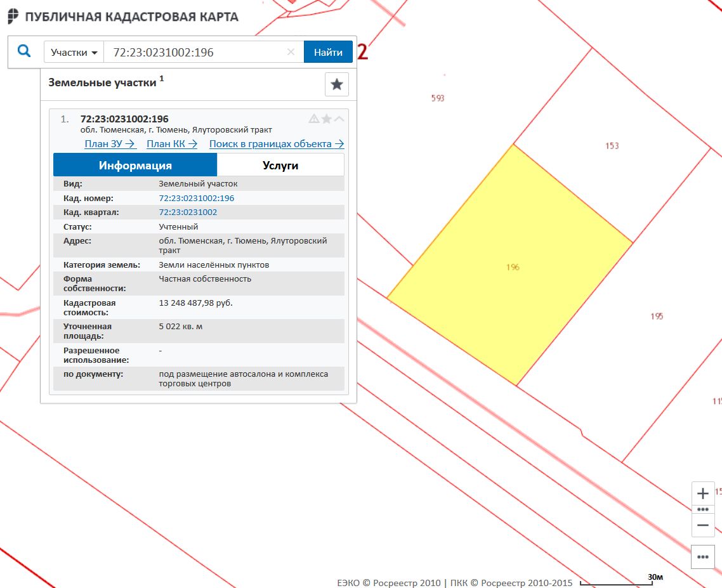Click the area value 5 022 кв. м
The image size is (722, 588).
pyautogui.click(x=180, y=327)
